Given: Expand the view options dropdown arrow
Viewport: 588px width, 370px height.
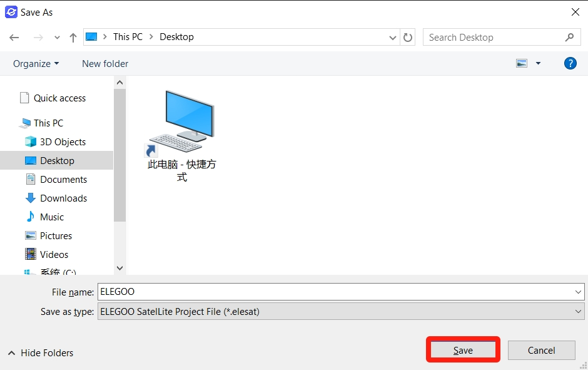Looking at the screenshot, I should (x=538, y=63).
